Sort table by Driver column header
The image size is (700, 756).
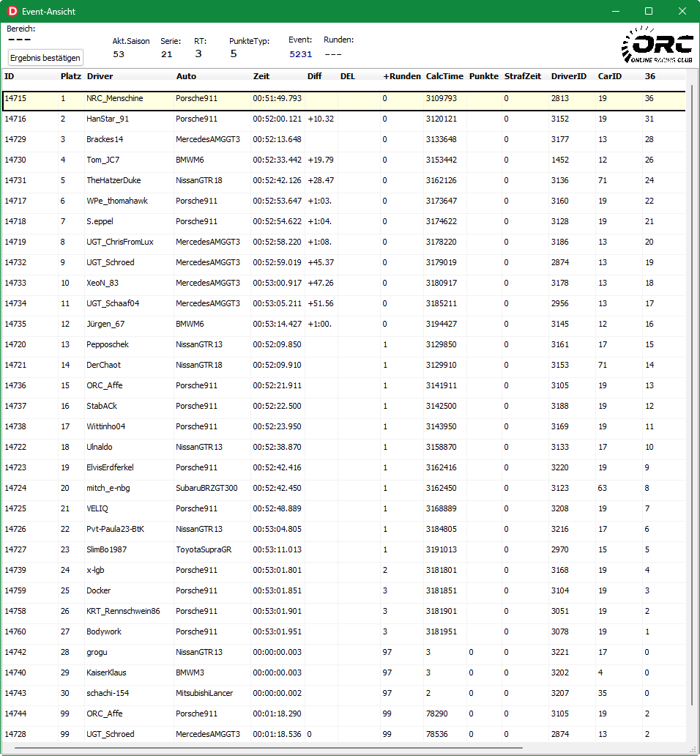[x=100, y=76]
